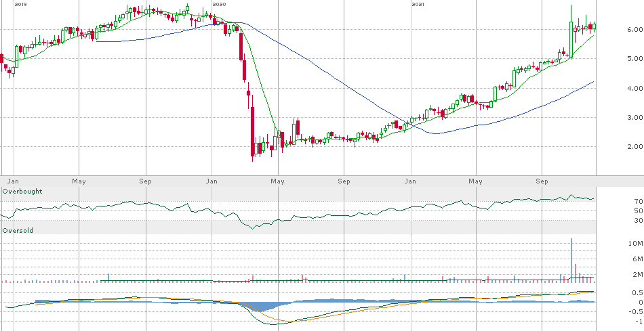
Task: Select the MACD 0.5 axis label
Action: pyautogui.click(x=637, y=293)
